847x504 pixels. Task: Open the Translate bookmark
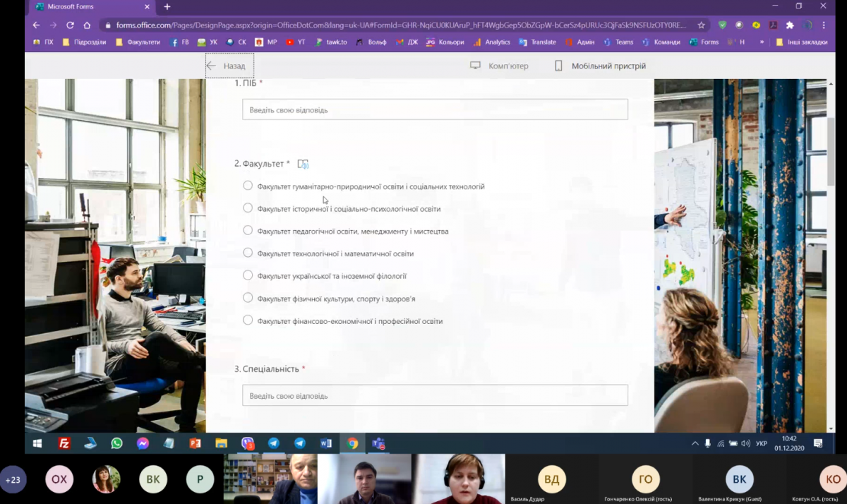click(537, 42)
